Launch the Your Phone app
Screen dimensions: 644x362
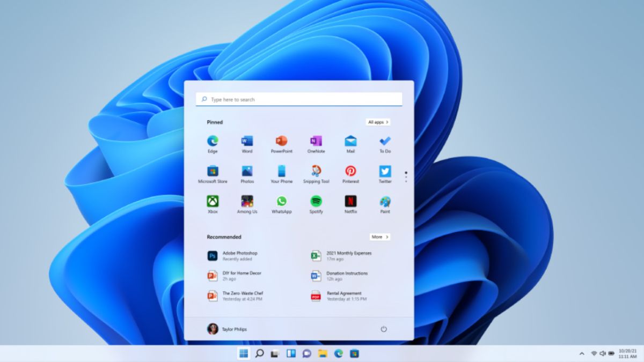click(282, 174)
